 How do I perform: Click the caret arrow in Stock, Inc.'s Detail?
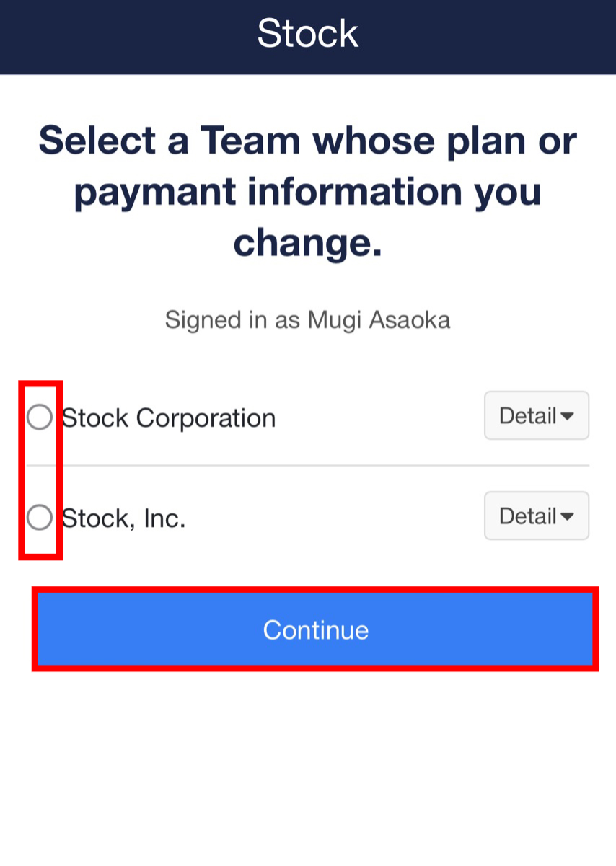[568, 517]
